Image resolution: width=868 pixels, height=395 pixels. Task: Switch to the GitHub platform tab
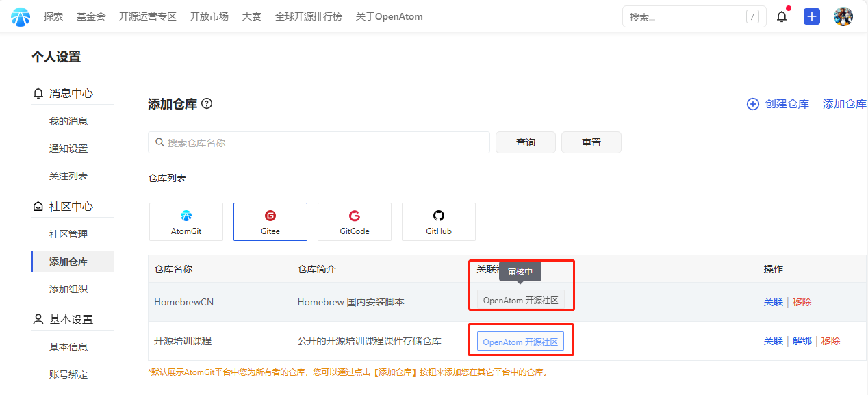click(439, 222)
